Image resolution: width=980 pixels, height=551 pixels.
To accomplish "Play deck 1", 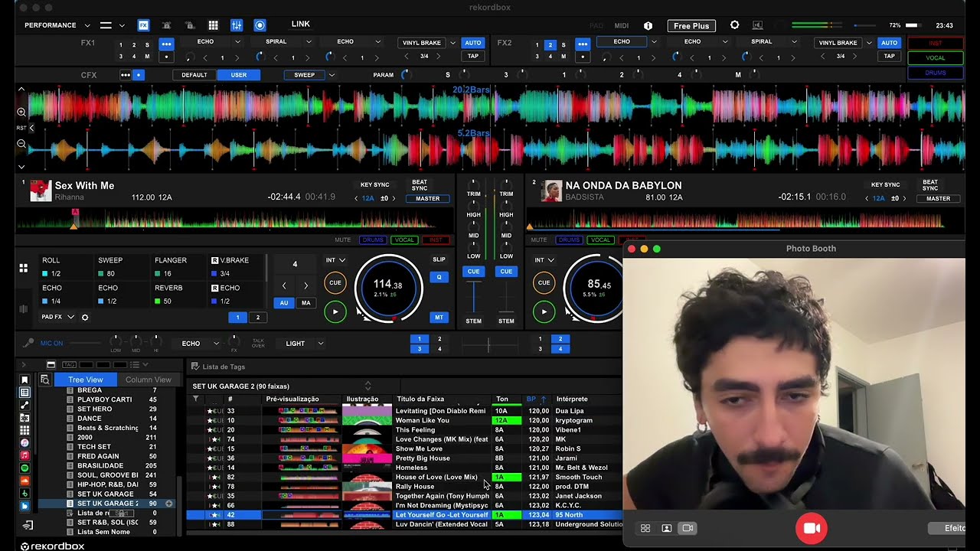I will point(335,311).
